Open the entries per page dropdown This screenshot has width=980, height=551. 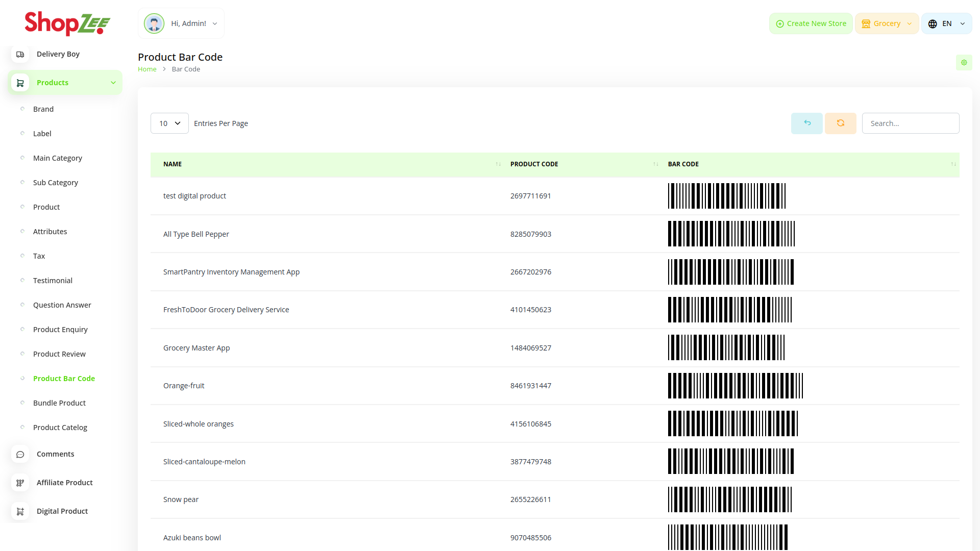click(169, 123)
